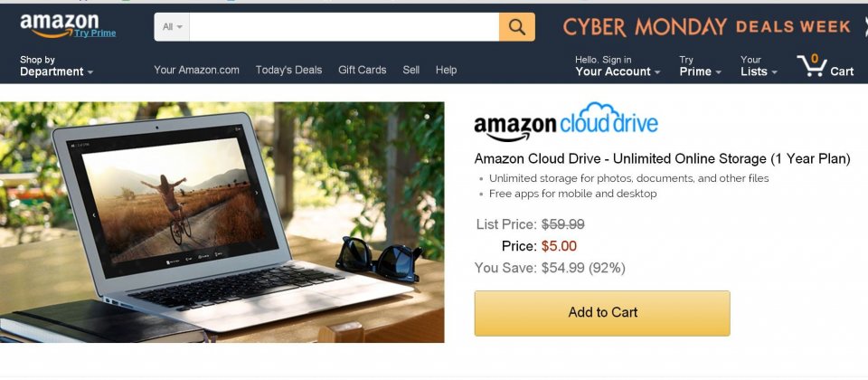Open the Help page link
Screen dimensions: 868x380
tap(446, 70)
